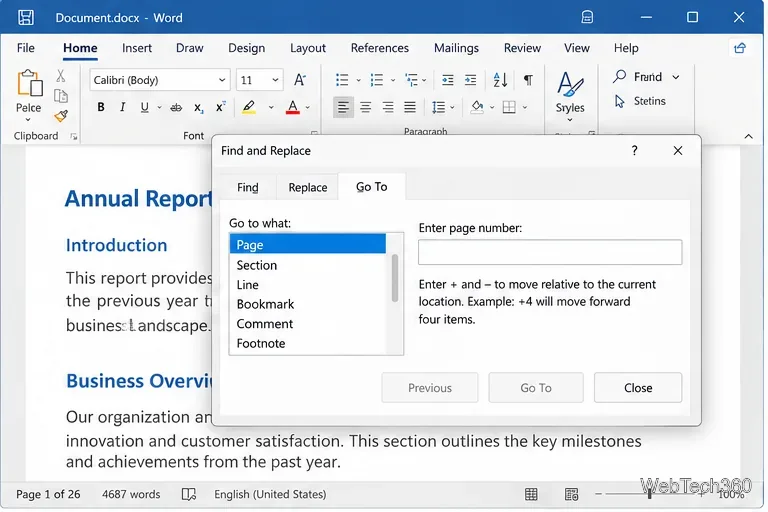768x512 pixels.
Task: Open the font size 11 dropdown
Action: (x=275, y=80)
